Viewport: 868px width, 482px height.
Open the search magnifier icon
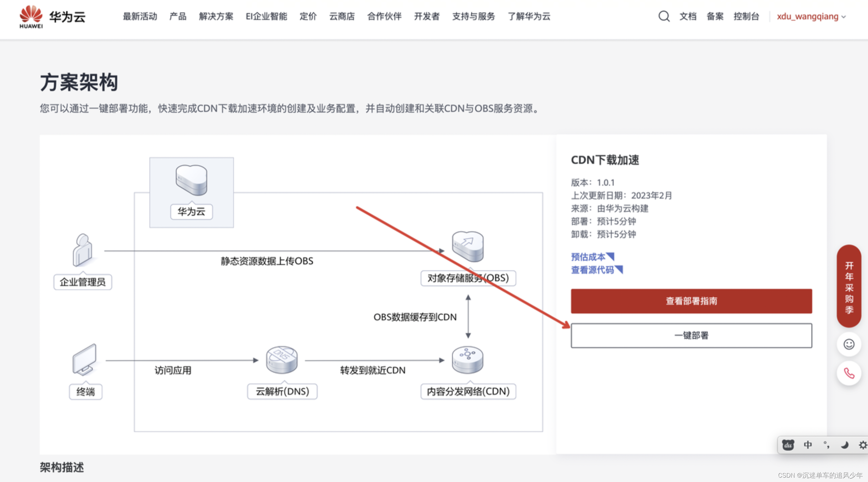(x=664, y=16)
